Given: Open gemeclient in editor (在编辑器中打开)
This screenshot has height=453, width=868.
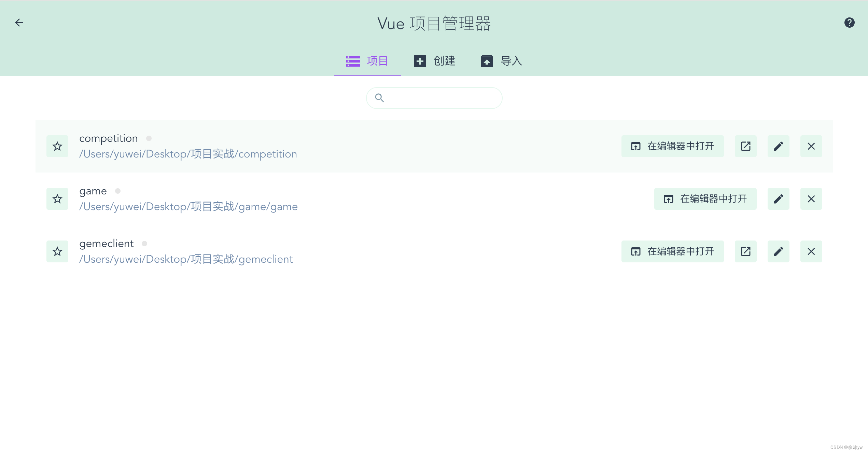Looking at the screenshot, I should [672, 251].
